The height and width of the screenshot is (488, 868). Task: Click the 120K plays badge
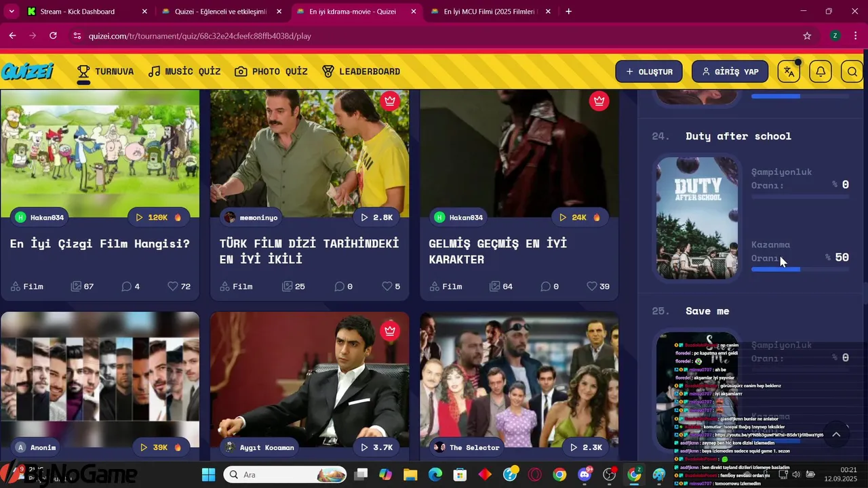[x=159, y=218]
